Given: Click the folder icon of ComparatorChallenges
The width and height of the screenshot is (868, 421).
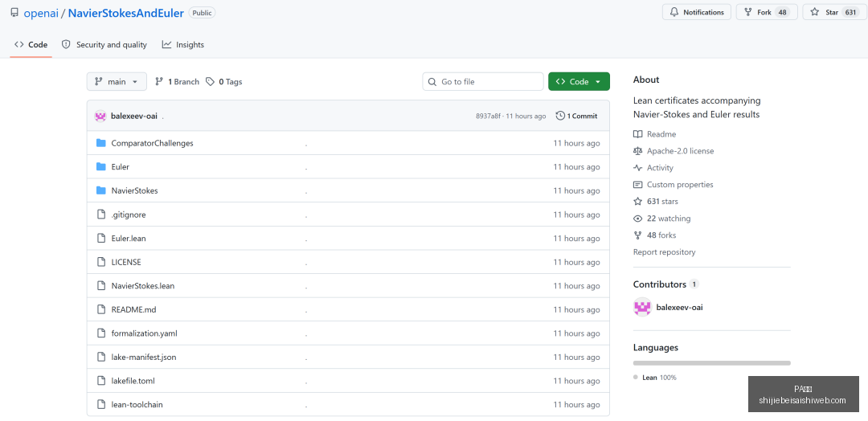Looking at the screenshot, I should [x=100, y=143].
